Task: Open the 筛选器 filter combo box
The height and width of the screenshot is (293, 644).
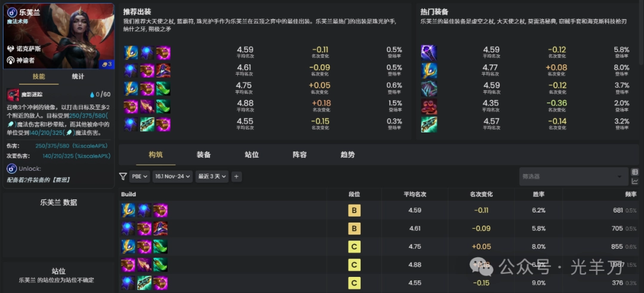Action: [x=572, y=177]
